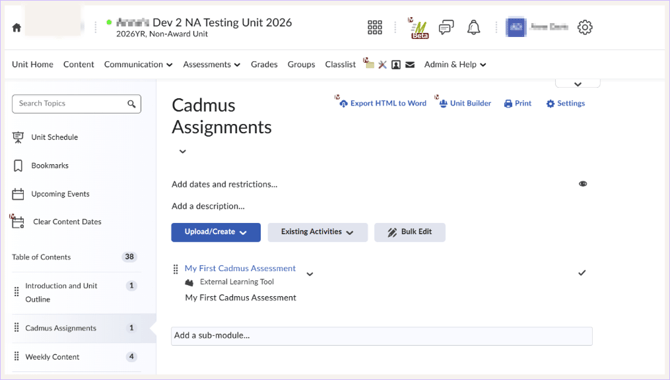
Task: Grab handle of Introduction and Unit Outline
Action: coord(17,292)
